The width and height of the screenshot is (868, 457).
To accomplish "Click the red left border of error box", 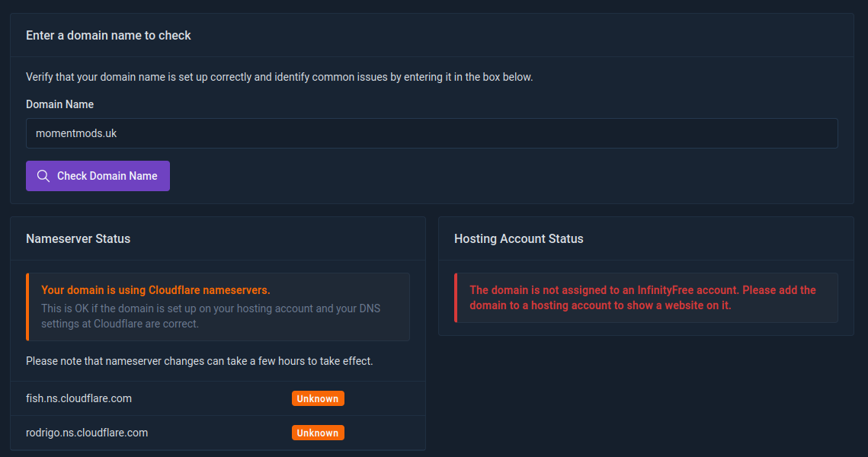I will point(456,298).
